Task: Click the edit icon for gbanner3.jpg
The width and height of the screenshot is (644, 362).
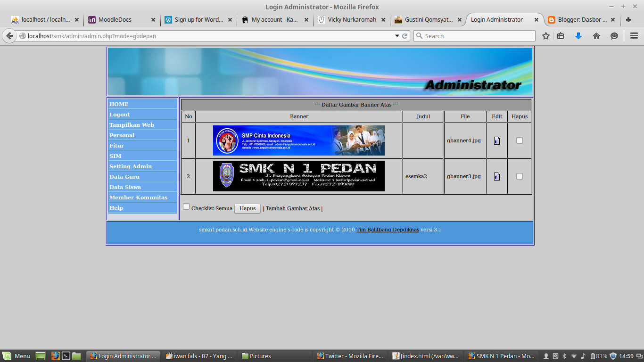Action: pos(497,176)
